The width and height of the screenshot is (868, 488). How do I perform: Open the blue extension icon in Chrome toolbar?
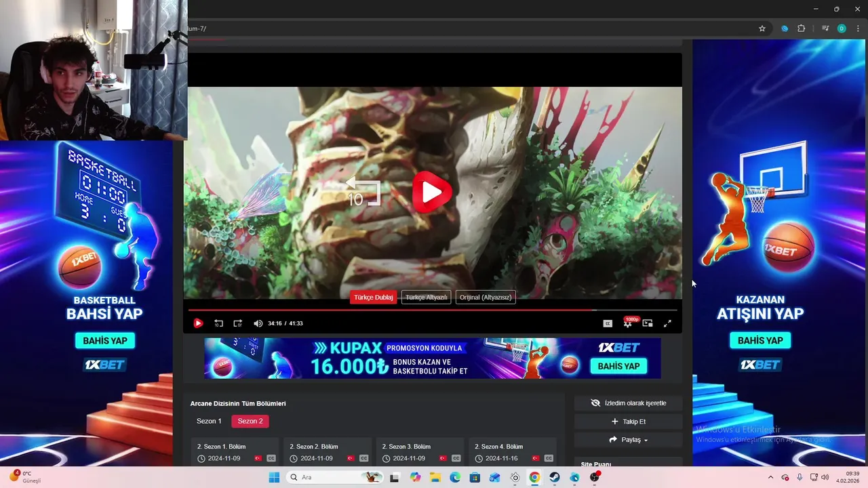(785, 28)
